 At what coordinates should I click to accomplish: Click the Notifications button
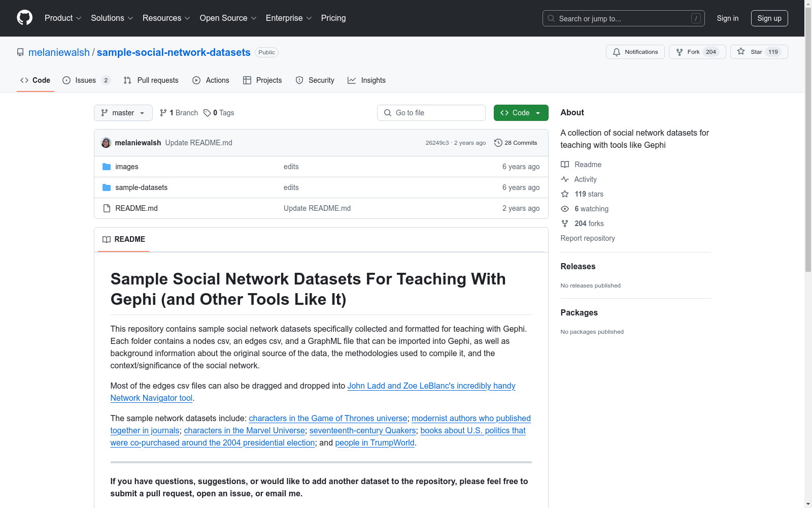[x=635, y=52]
